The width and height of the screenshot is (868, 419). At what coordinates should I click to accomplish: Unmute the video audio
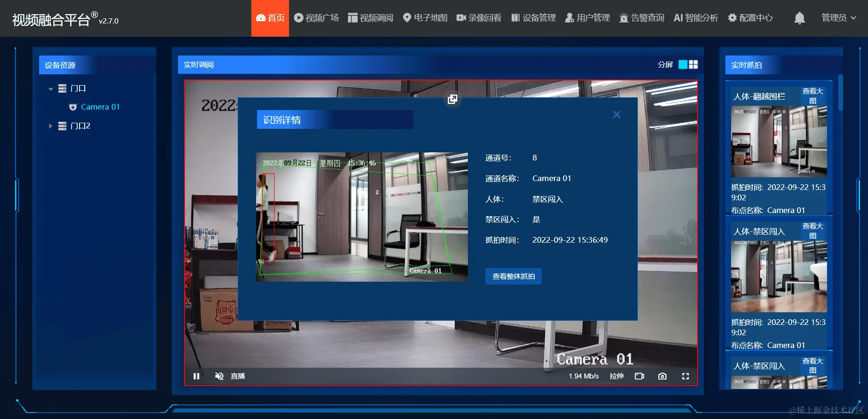tap(219, 376)
